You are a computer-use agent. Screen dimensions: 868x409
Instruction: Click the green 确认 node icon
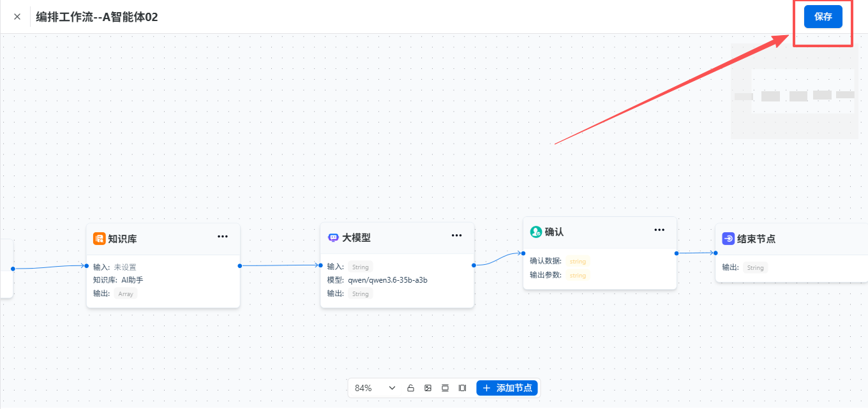(x=536, y=232)
